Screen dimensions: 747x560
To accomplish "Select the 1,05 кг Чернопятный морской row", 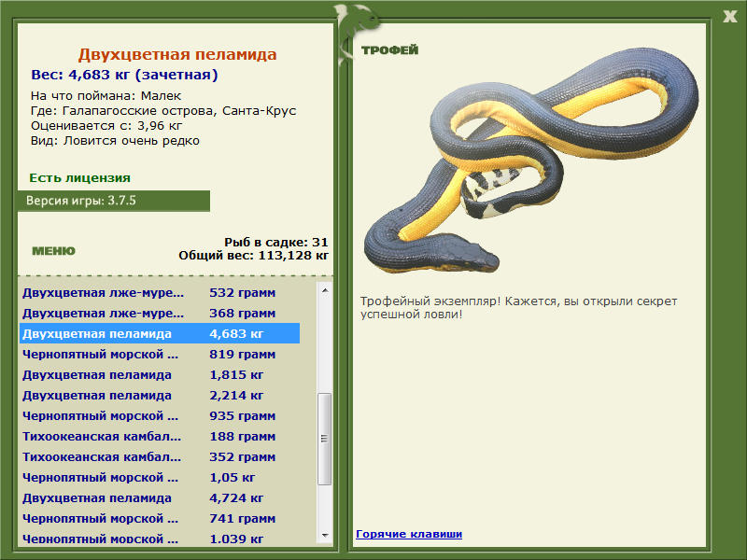I will 160,477.
